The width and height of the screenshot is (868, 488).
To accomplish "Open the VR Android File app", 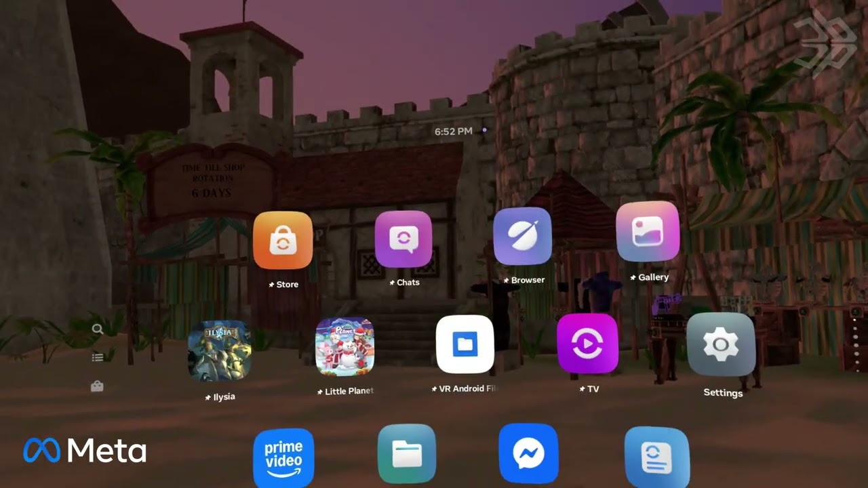I will pos(465,344).
